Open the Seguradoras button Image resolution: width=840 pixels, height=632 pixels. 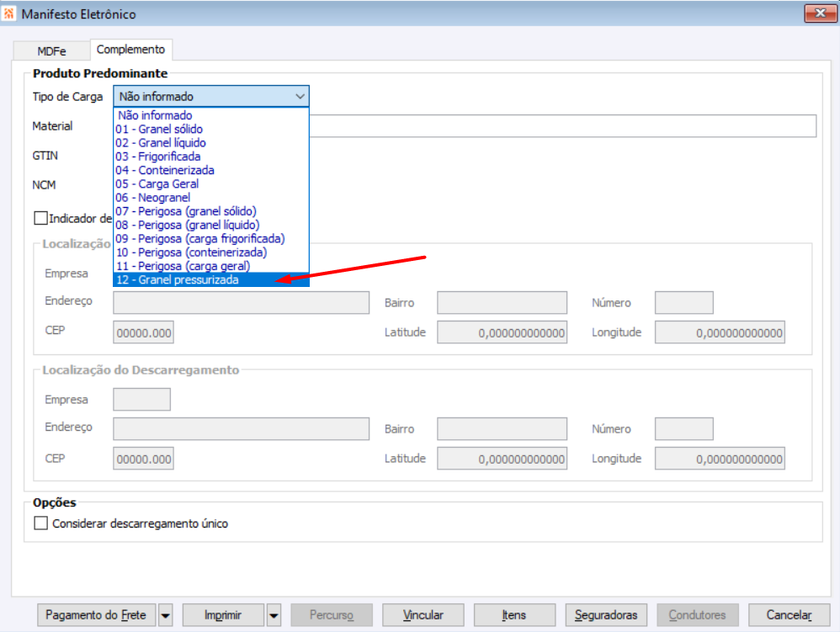point(606,615)
